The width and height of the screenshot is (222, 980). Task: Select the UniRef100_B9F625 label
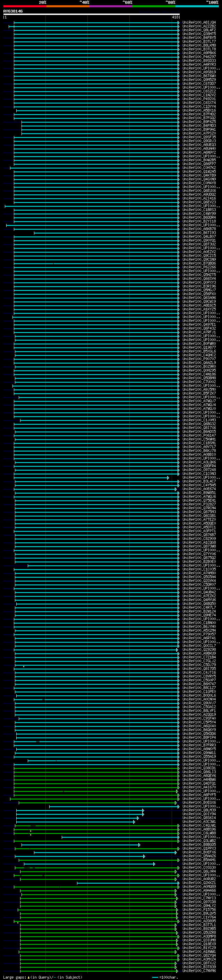199,122
